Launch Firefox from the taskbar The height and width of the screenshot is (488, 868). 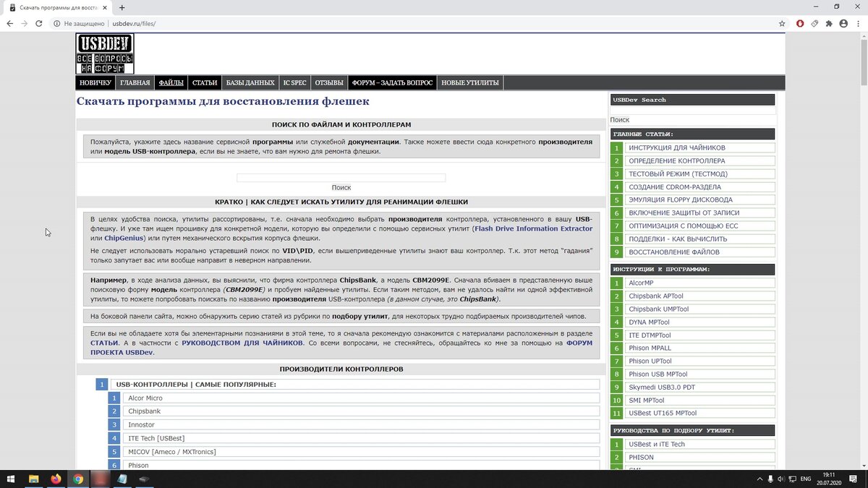click(x=56, y=479)
